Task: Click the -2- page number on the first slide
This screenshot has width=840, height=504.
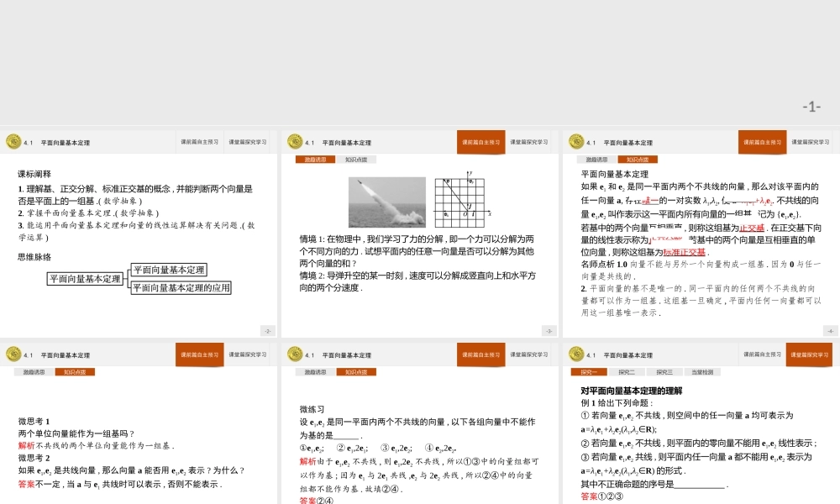Action: 267,331
